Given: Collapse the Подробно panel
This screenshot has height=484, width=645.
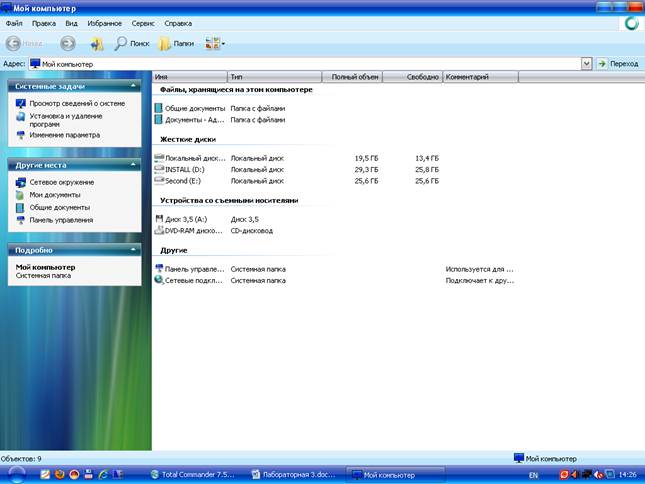Looking at the screenshot, I should tap(133, 250).
